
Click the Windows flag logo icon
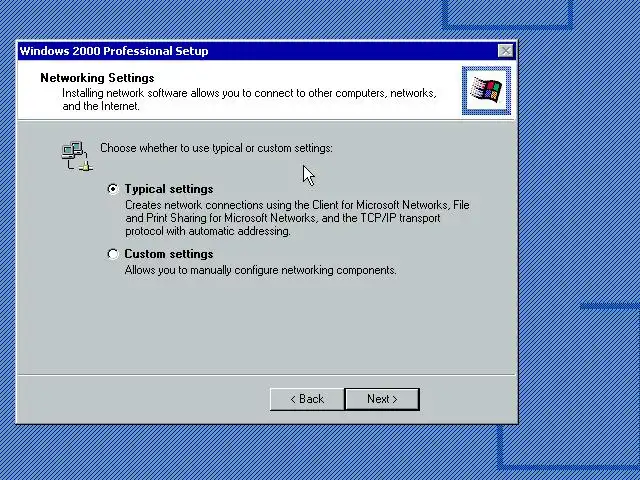pos(486,91)
